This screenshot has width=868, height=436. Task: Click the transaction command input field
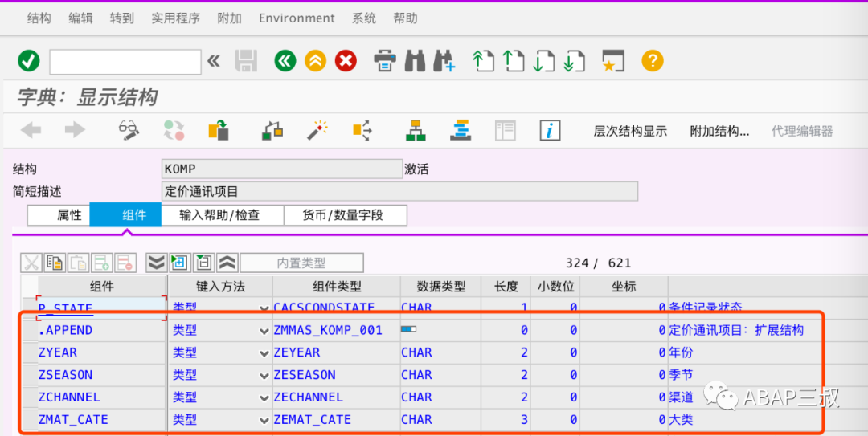click(x=125, y=61)
